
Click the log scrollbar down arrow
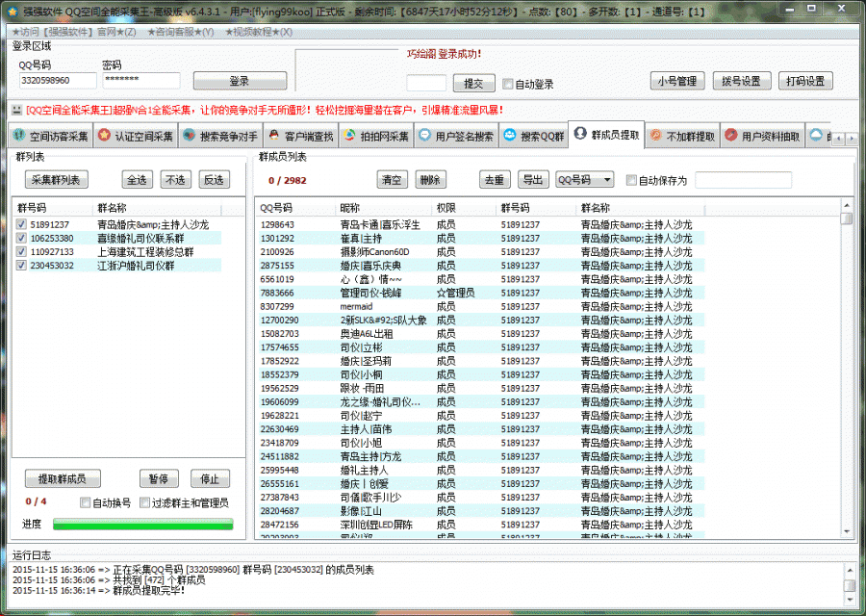850,600
